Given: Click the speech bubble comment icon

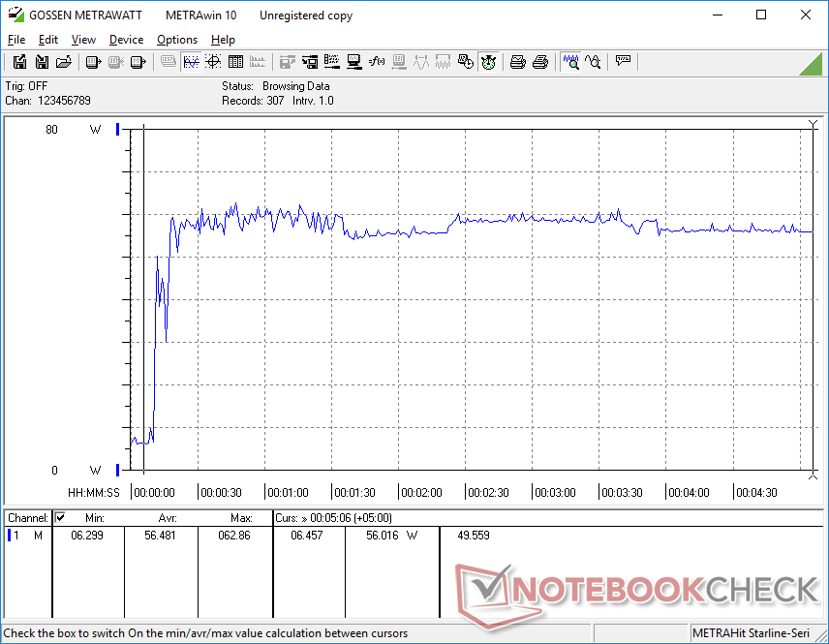Looking at the screenshot, I should pyautogui.click(x=623, y=61).
